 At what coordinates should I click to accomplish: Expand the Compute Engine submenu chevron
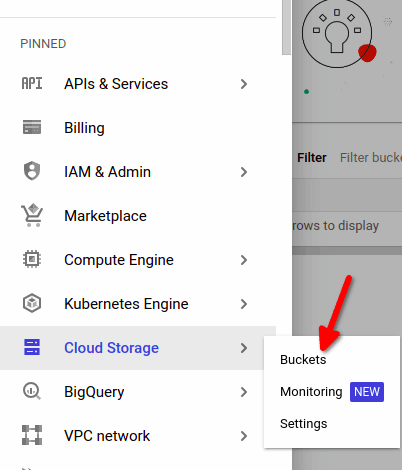pyautogui.click(x=244, y=260)
